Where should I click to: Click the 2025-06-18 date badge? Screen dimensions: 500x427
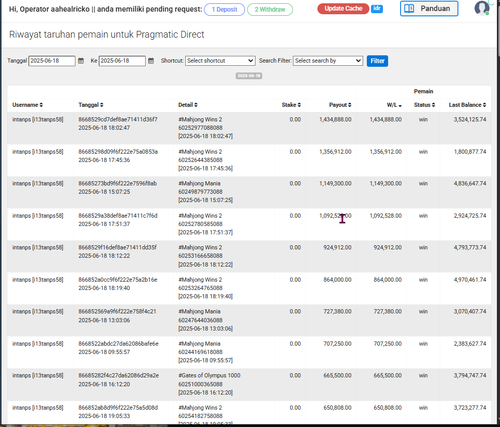coord(249,76)
